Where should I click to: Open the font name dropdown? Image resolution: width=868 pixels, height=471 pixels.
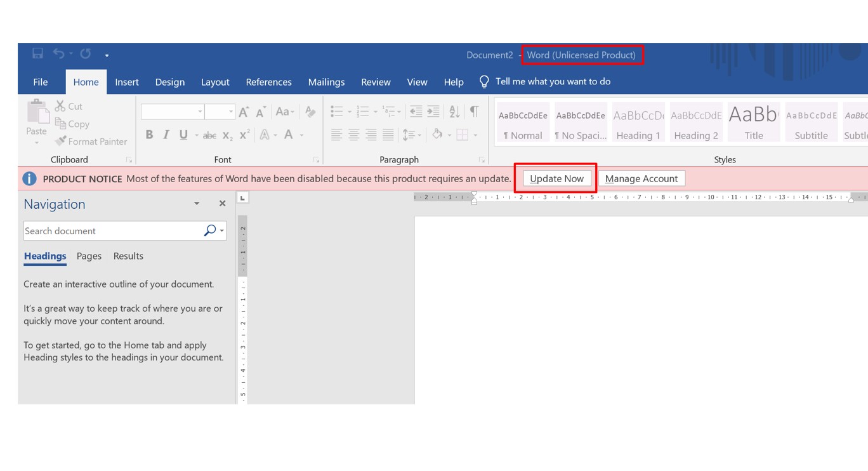pos(200,112)
